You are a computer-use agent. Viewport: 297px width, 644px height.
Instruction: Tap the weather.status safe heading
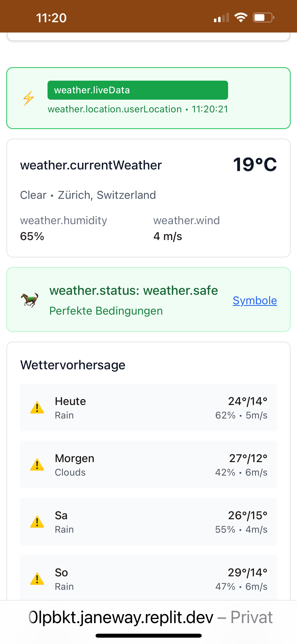click(134, 291)
